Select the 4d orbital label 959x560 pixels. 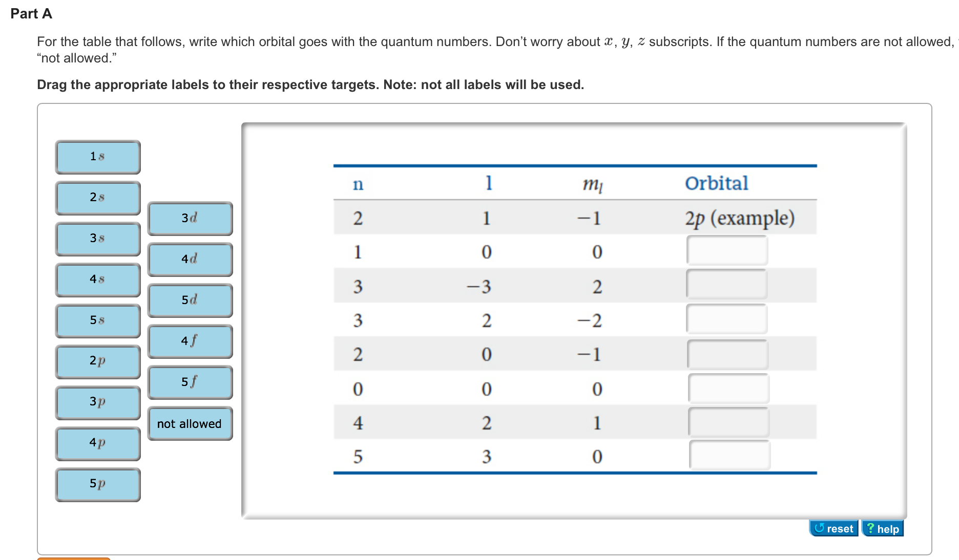190,260
